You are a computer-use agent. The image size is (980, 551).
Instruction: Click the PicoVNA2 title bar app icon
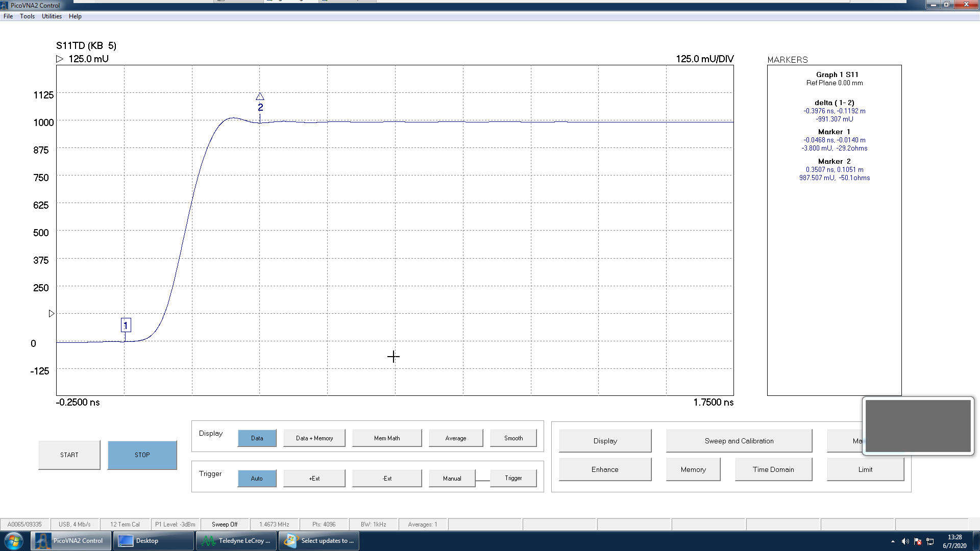[4, 6]
